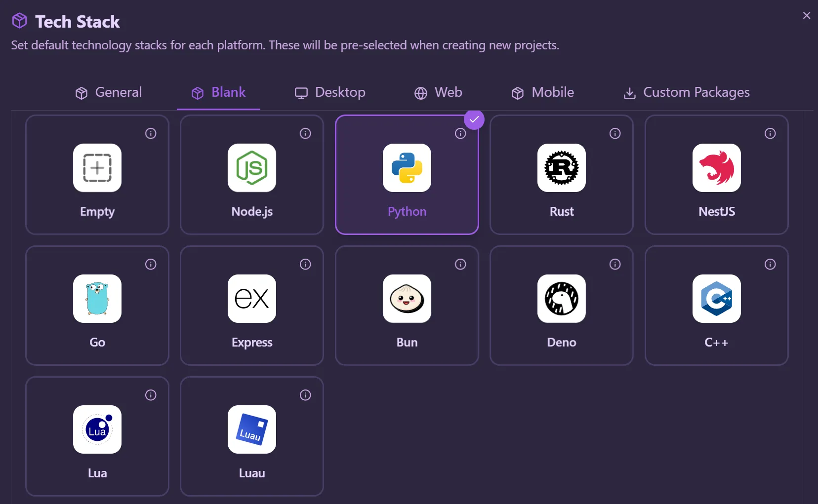
Task: Click the Luau blue square icon
Action: 252,429
